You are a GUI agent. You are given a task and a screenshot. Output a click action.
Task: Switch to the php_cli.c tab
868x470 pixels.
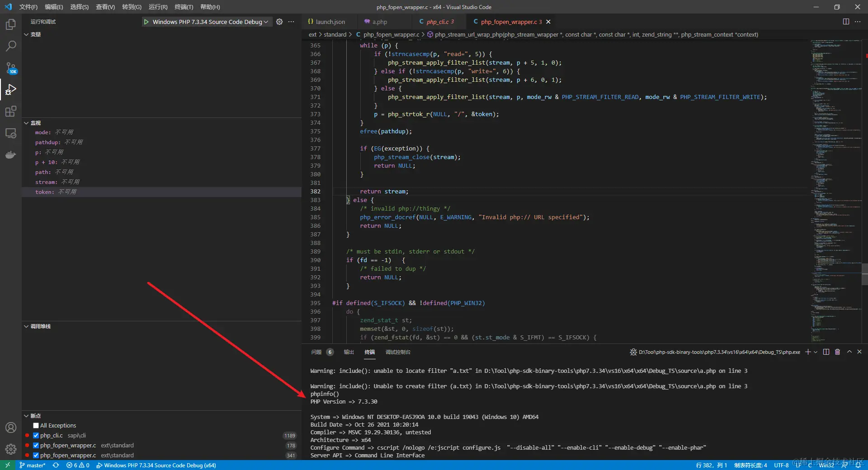(440, 22)
